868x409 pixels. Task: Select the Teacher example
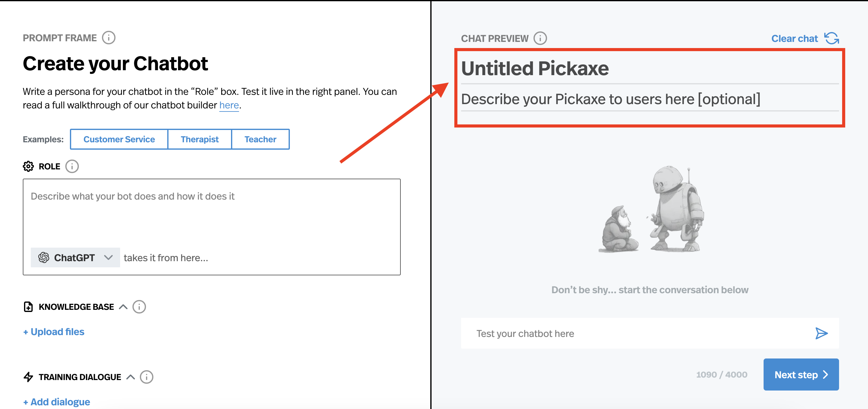[x=260, y=139]
